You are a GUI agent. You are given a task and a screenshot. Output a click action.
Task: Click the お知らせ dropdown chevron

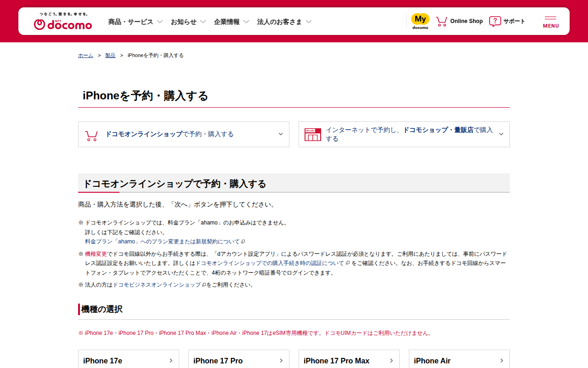[x=203, y=22]
